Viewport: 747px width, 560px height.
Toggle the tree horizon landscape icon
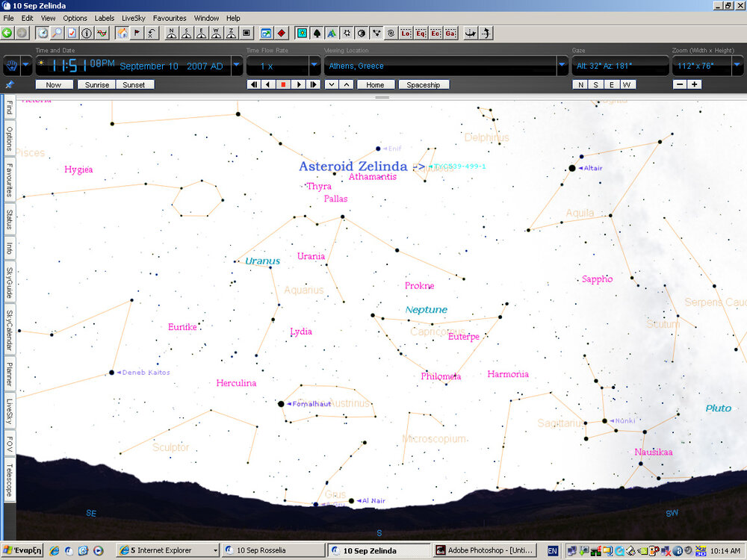[x=317, y=33]
